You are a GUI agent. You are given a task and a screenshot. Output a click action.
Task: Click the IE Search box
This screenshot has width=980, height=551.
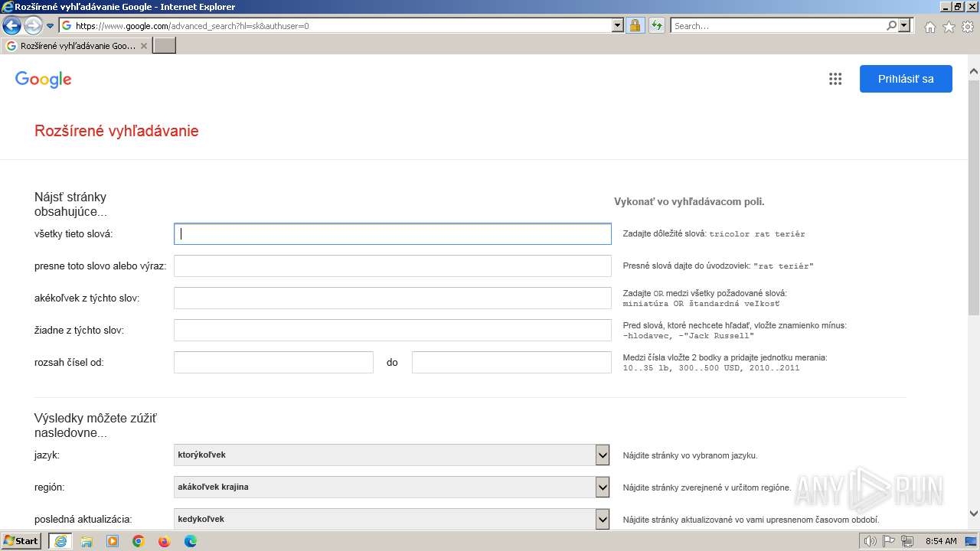click(x=779, y=25)
